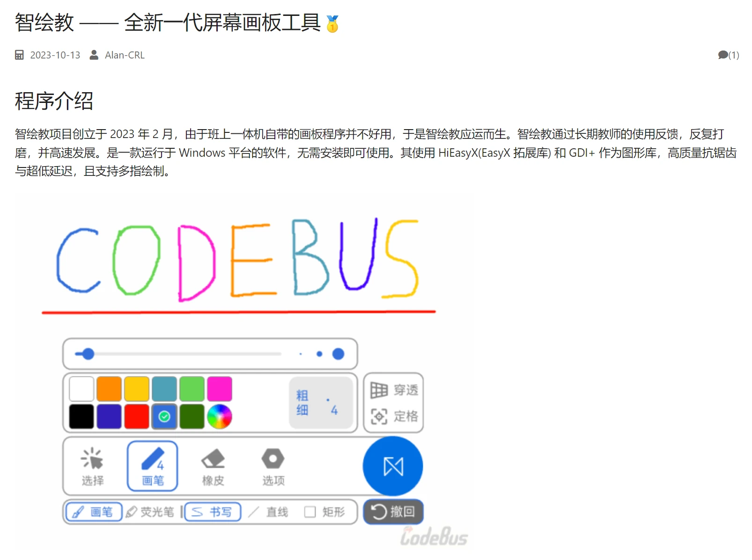Image resolution: width=752 pixels, height=560 pixels.
Task: Choose the medium dot thickness preset
Action: point(319,354)
